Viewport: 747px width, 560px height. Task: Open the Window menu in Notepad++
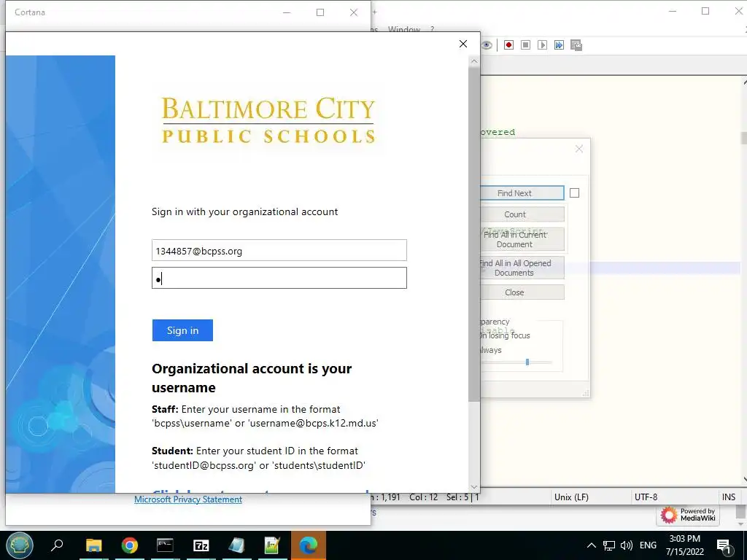(x=404, y=29)
